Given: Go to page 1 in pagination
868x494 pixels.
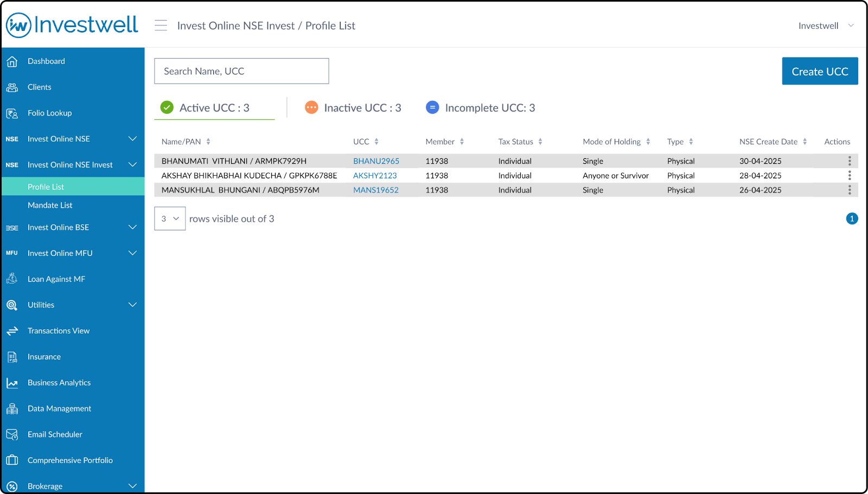Looking at the screenshot, I should 852,219.
